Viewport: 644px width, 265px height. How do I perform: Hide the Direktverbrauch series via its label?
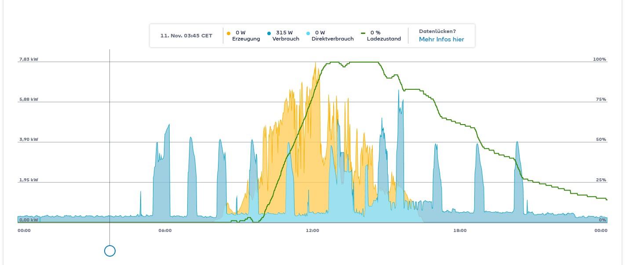[x=332, y=39]
